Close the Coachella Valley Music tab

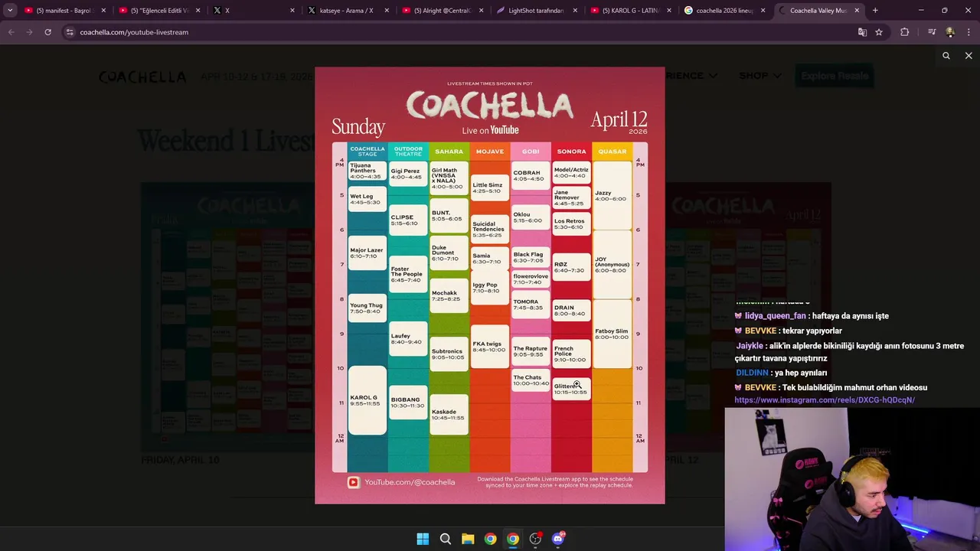tap(857, 11)
